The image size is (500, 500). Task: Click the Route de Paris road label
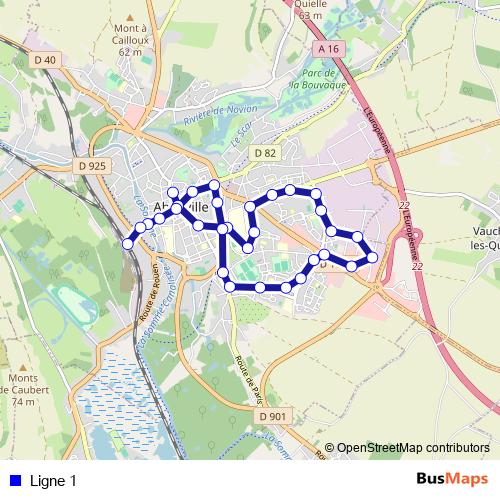point(248,380)
